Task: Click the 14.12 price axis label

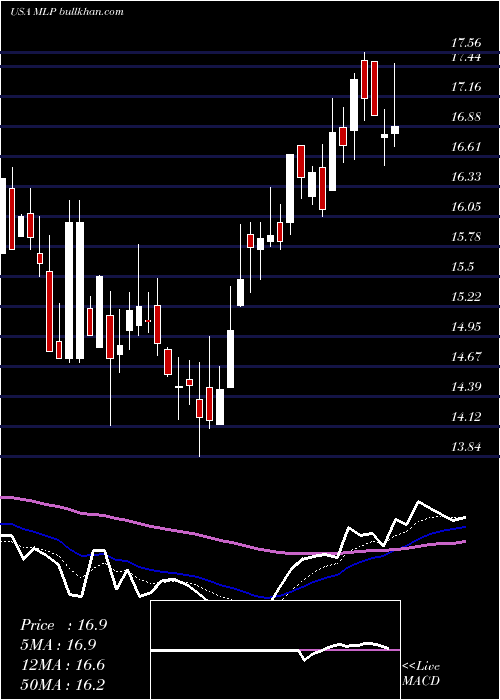Action: pyautogui.click(x=466, y=417)
